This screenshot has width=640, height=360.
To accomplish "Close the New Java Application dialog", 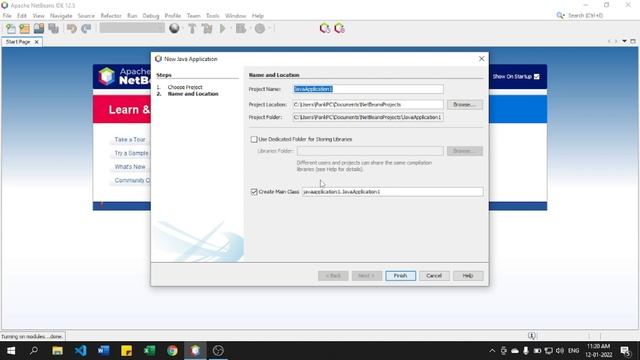I will 482,59.
